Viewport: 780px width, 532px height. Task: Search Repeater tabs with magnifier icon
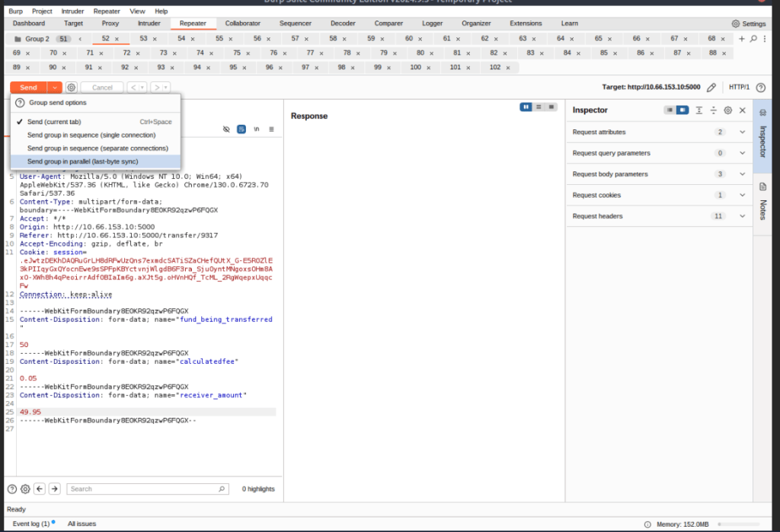[x=753, y=38]
